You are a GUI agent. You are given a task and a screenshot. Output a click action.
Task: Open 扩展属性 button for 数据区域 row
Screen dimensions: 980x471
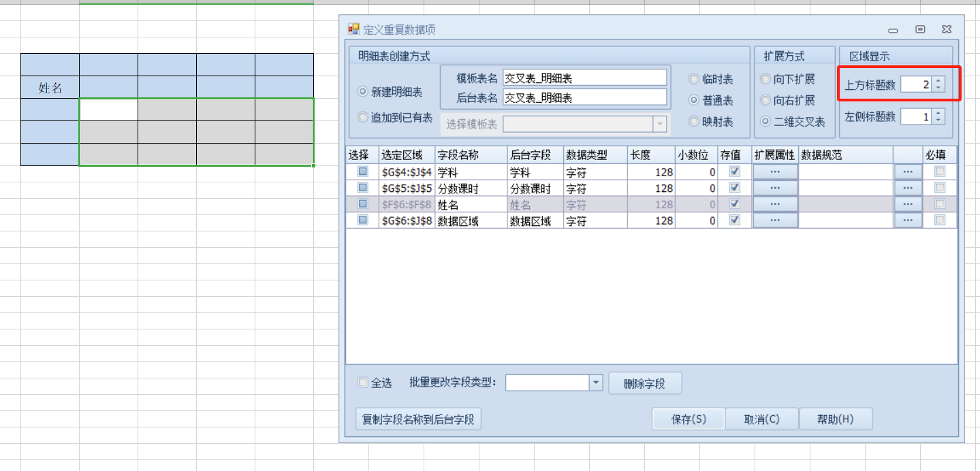click(x=775, y=221)
